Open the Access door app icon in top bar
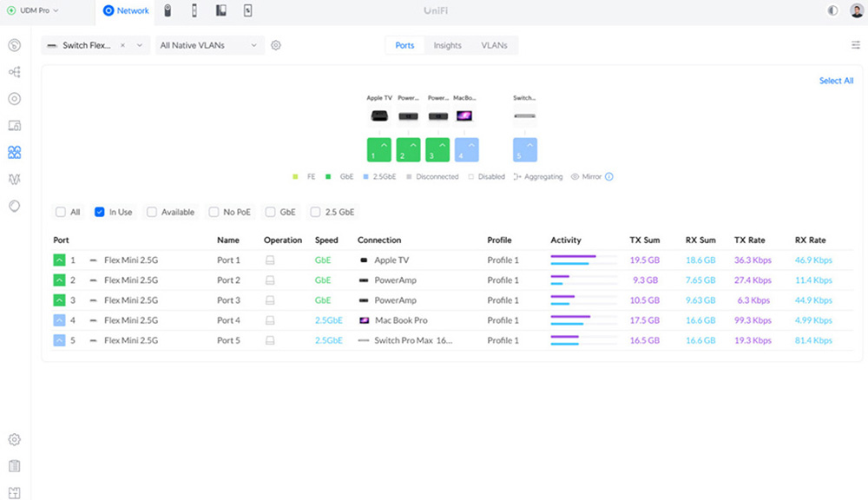Viewport: 868px width, 500px height. 194,10
